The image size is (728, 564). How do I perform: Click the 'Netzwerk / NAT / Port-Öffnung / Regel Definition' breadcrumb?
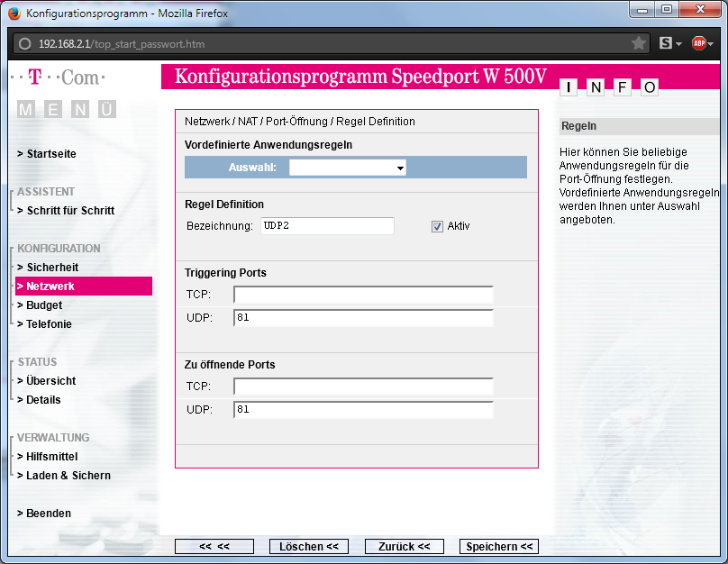300,122
